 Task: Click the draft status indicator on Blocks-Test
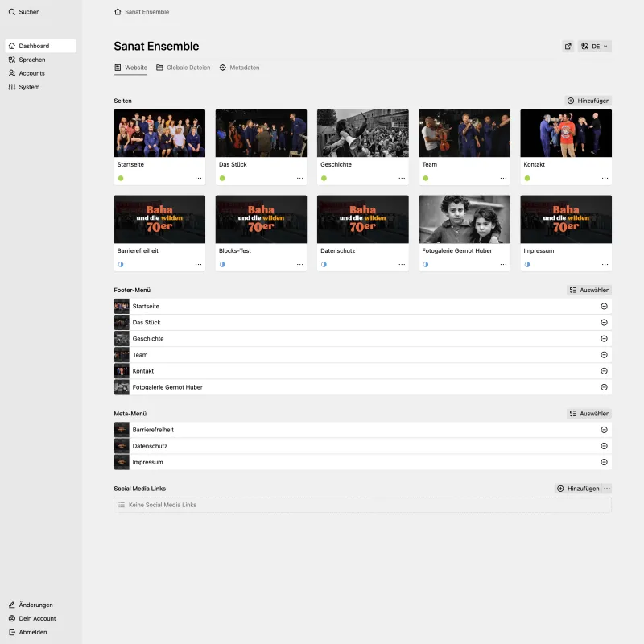point(222,264)
